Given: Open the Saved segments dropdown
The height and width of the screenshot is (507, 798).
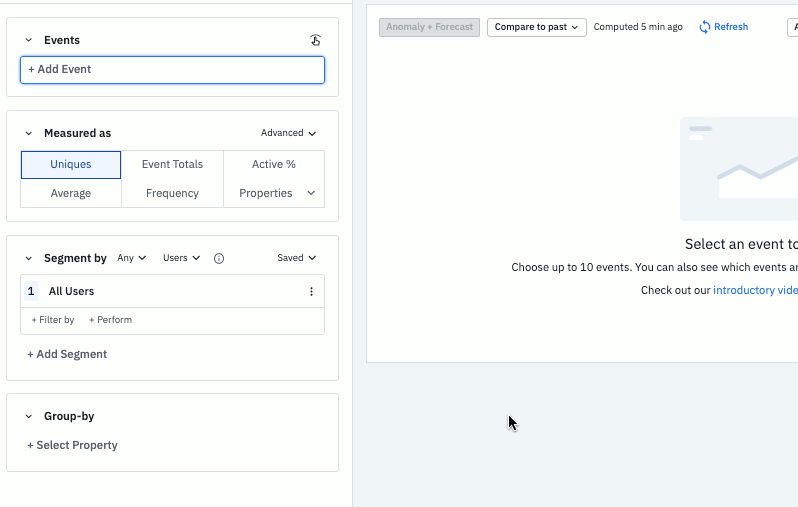Looking at the screenshot, I should tap(296, 258).
